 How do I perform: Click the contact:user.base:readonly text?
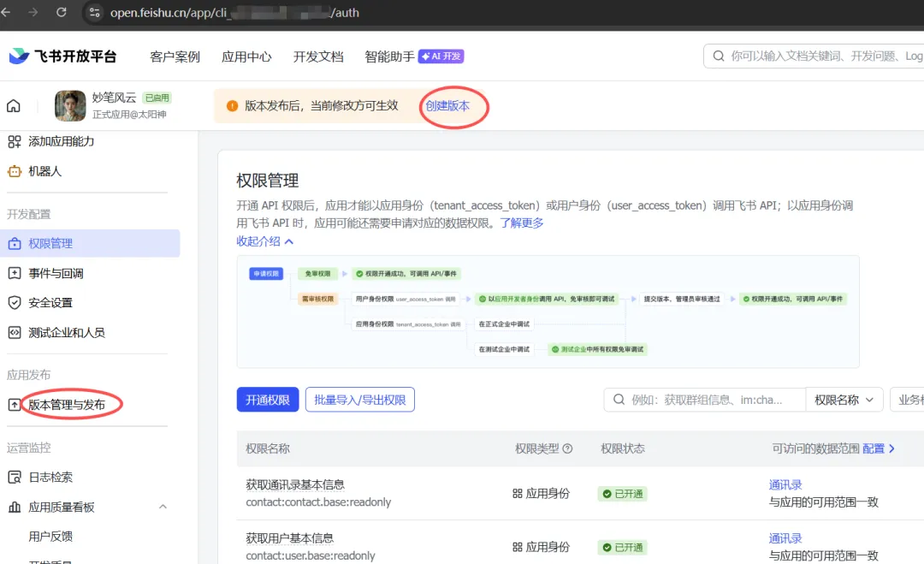pyautogui.click(x=310, y=555)
